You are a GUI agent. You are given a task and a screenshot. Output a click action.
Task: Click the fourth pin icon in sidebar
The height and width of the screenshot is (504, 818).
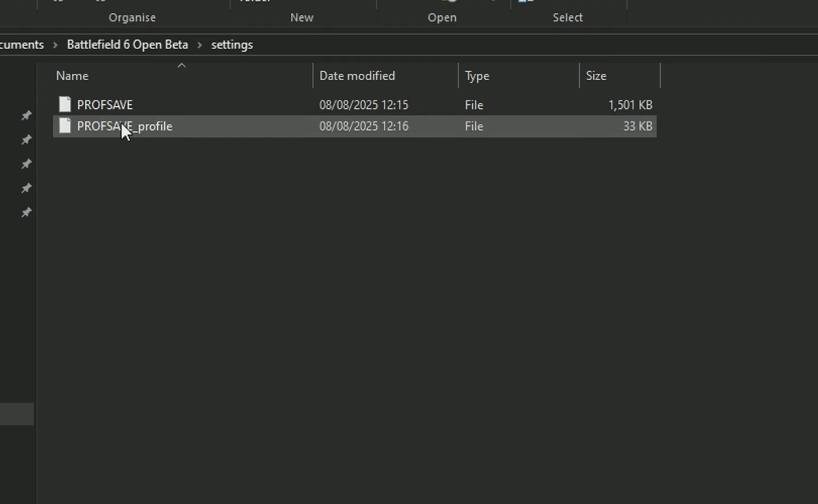tap(26, 188)
